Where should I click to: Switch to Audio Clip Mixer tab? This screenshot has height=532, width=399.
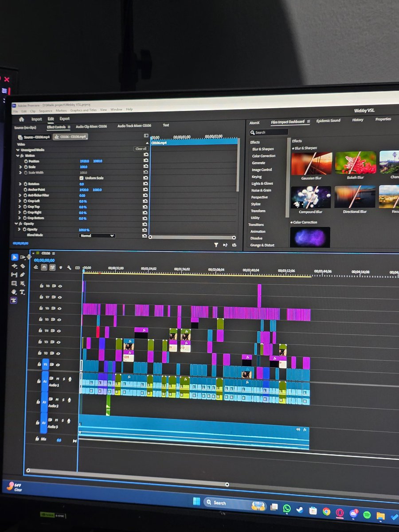(91, 126)
